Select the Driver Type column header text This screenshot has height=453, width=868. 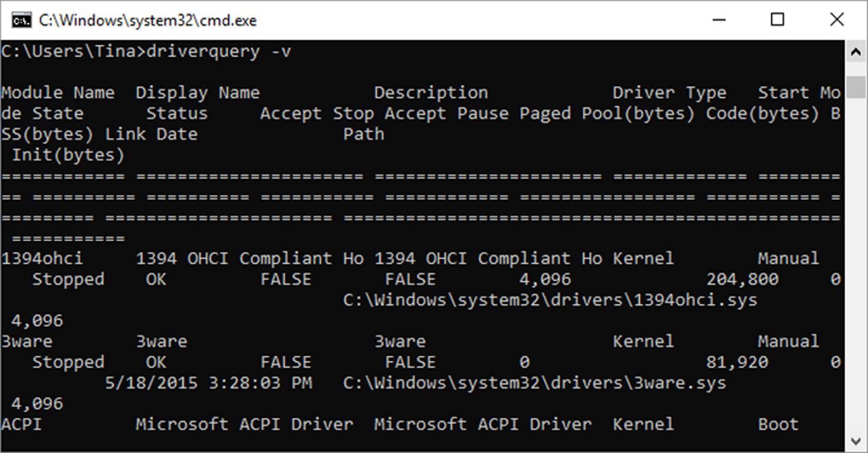click(x=670, y=92)
